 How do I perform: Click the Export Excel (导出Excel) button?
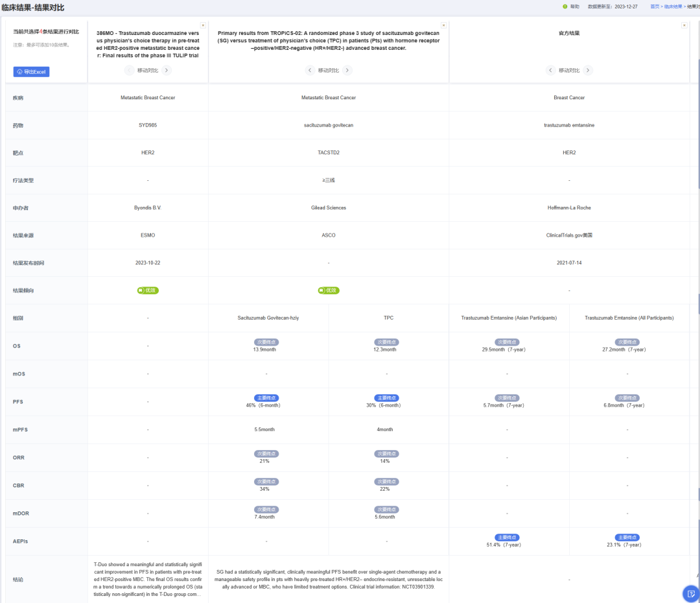pos(31,71)
